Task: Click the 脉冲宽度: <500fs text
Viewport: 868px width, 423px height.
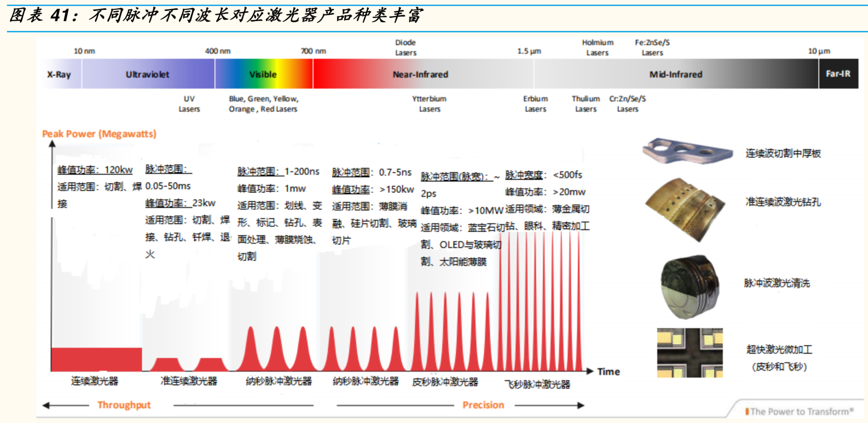Action: tap(544, 175)
